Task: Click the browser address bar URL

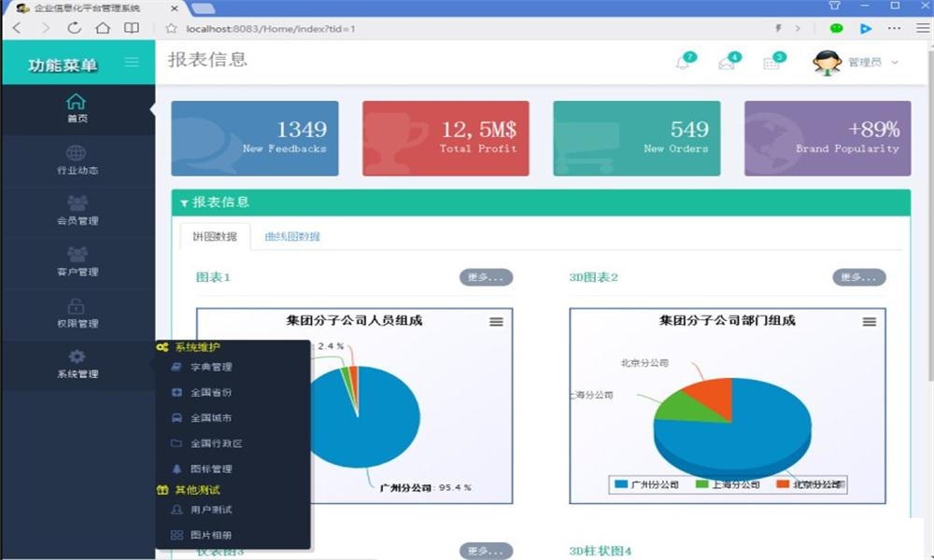Action: tap(271, 29)
